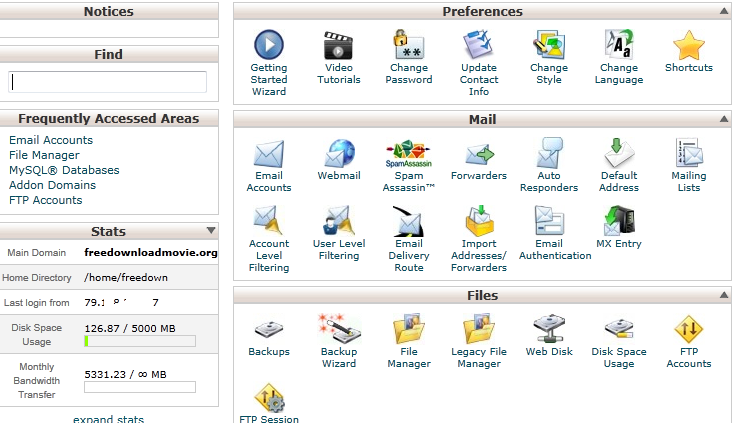The width and height of the screenshot is (737, 423).
Task: Click the expand stats link
Action: (x=108, y=419)
